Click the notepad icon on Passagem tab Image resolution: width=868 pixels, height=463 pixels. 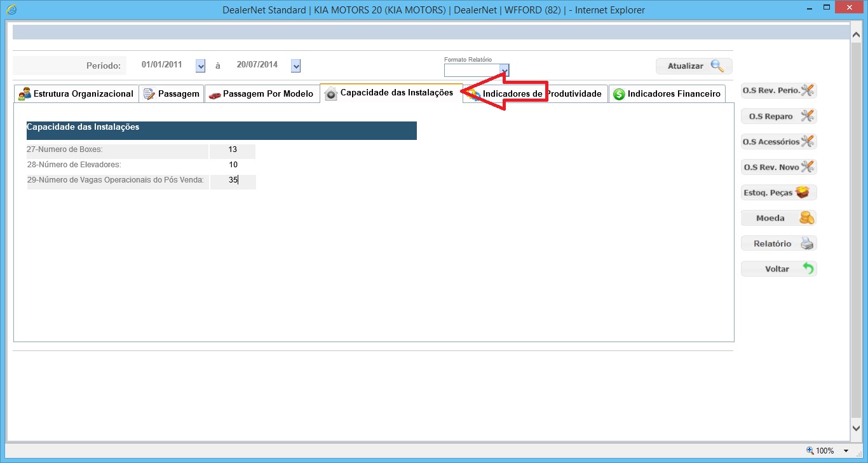click(x=149, y=94)
